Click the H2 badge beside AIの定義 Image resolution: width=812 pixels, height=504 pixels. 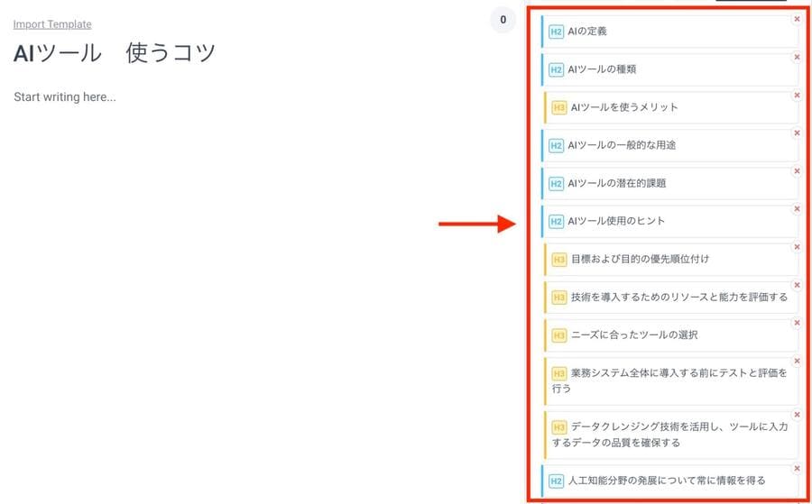556,32
